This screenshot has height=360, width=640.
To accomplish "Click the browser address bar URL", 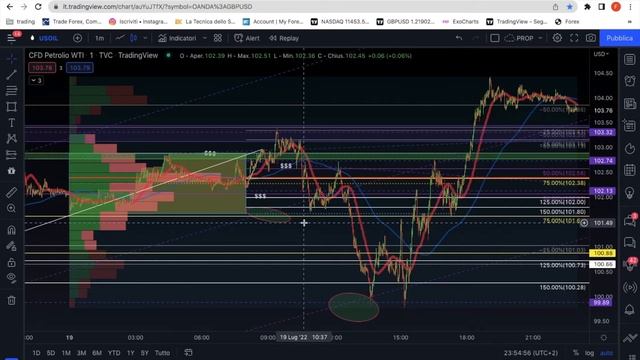I will click(x=157, y=7).
